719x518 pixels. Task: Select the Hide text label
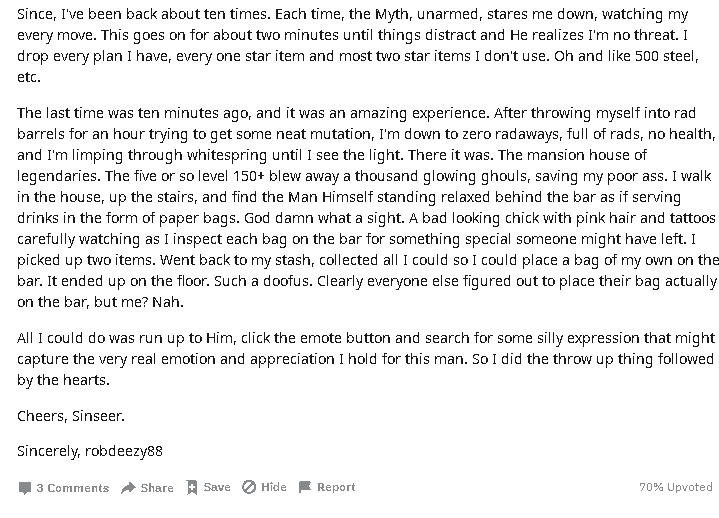click(274, 487)
